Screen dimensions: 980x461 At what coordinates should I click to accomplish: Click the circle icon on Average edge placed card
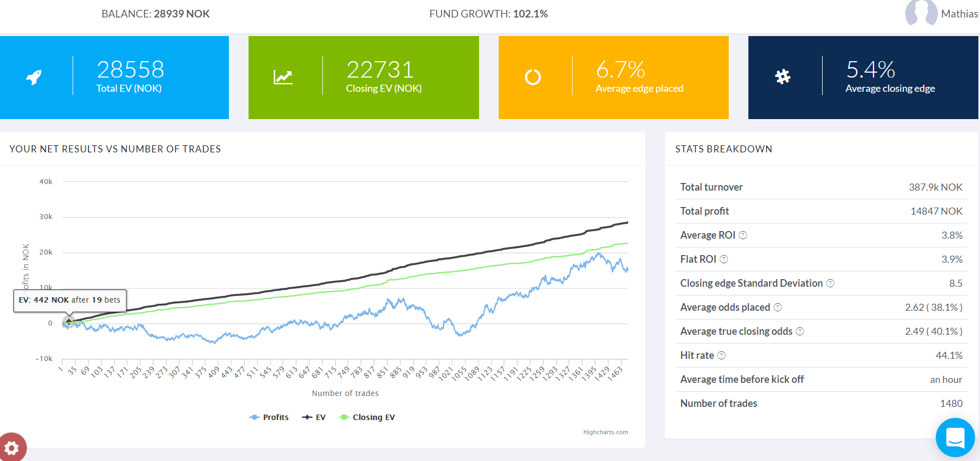pyautogui.click(x=533, y=77)
